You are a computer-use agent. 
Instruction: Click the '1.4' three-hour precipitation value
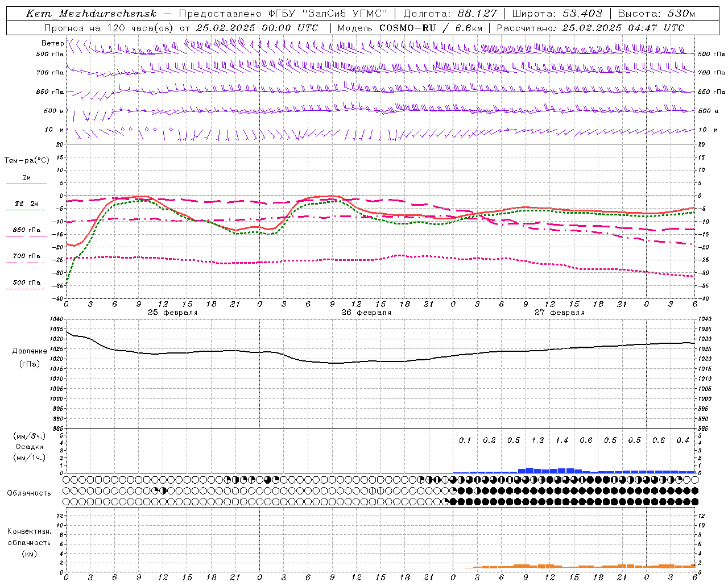pyautogui.click(x=562, y=440)
